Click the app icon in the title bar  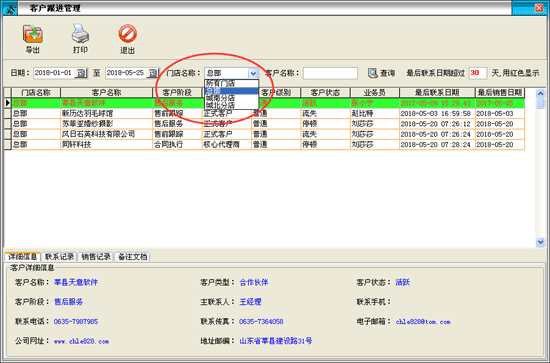click(x=9, y=8)
